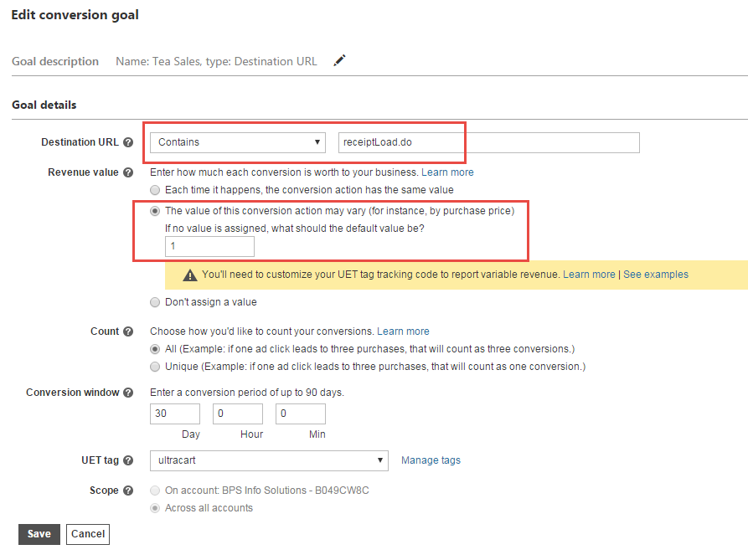Click 'Name: Tea Sales, type: Destination URL' text
The height and width of the screenshot is (560, 748).
point(217,61)
